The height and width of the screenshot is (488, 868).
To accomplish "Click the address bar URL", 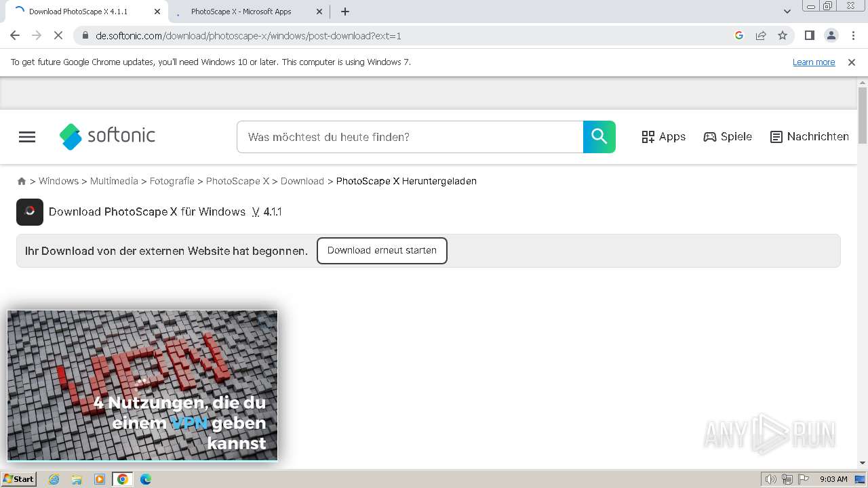I will point(248,36).
